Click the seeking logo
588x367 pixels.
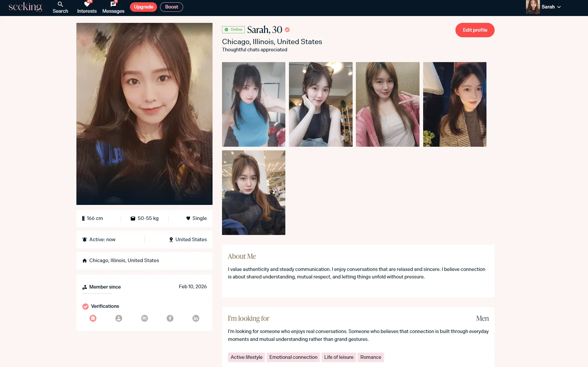pos(25,7)
